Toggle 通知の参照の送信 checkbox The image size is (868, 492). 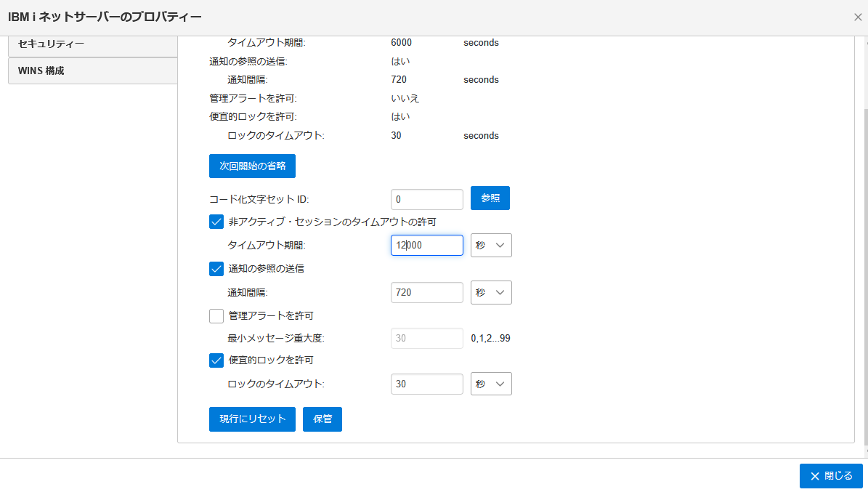[216, 269]
